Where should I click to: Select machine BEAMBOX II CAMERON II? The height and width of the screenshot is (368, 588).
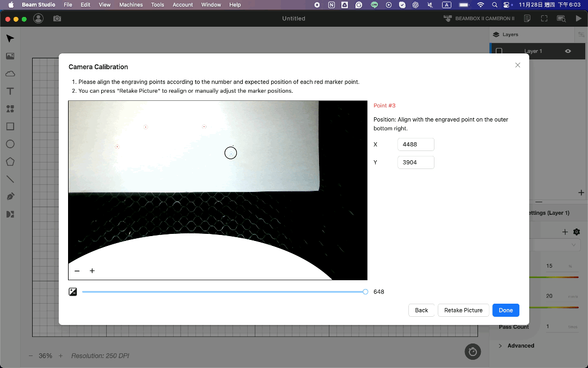479,19
